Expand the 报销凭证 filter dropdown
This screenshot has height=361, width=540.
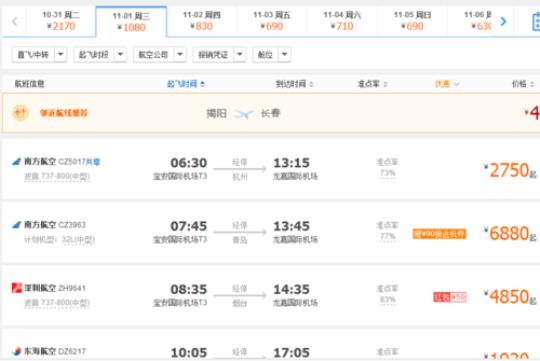coord(219,54)
